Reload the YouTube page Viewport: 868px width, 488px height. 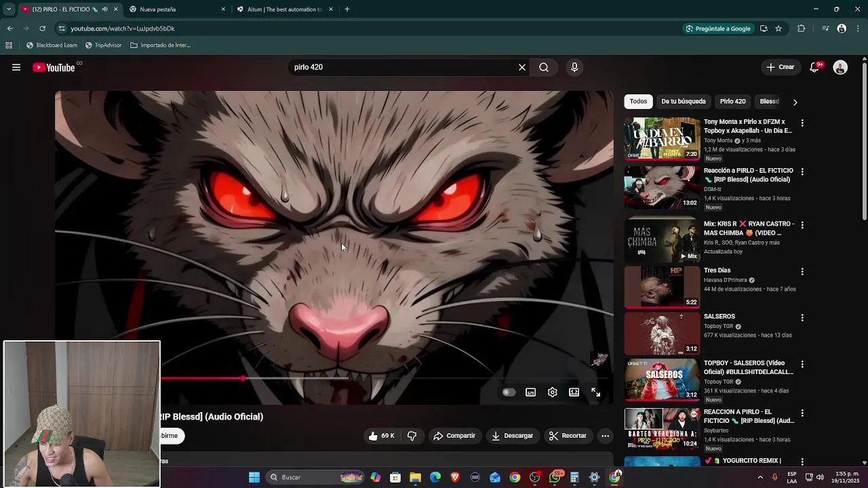[42, 28]
